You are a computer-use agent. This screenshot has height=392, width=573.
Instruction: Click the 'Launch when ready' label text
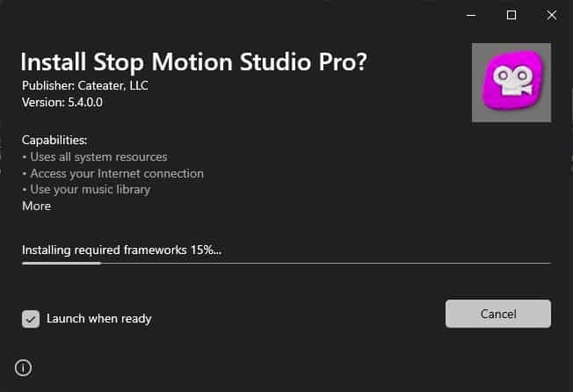pyautogui.click(x=99, y=318)
